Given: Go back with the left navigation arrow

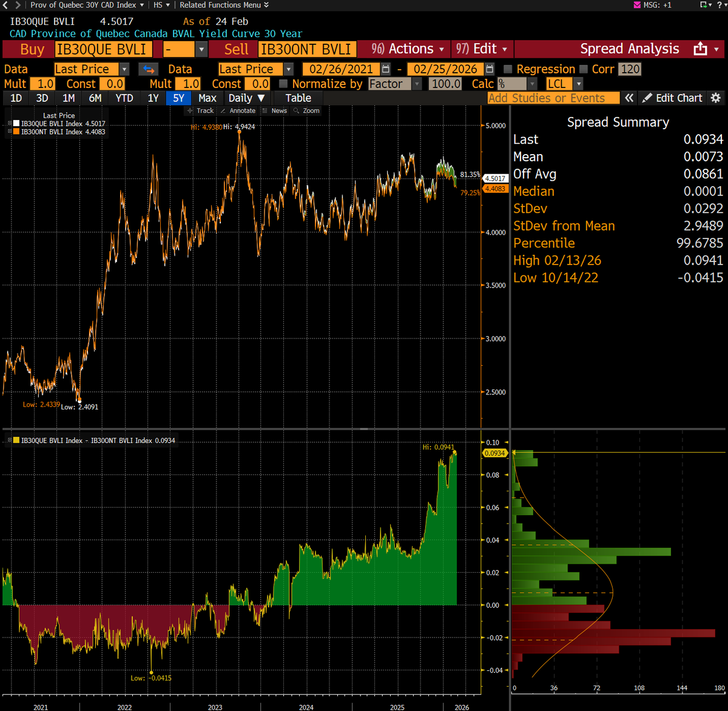Looking at the screenshot, I should pyautogui.click(x=5, y=5).
